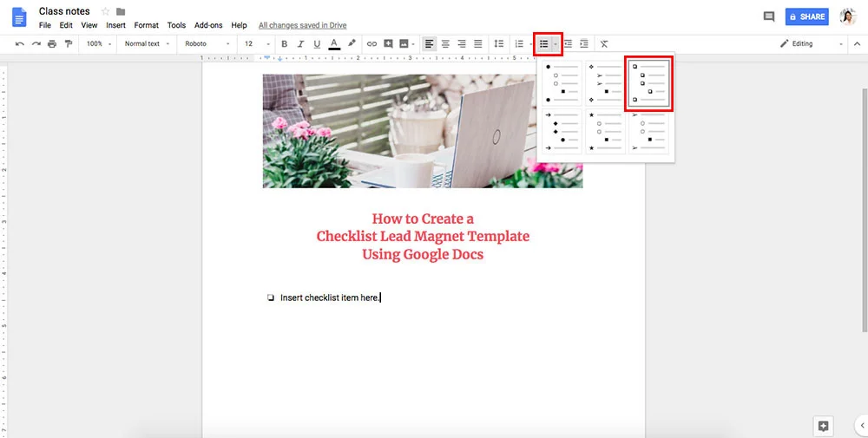Open the font size 12 dropdown
868x438 pixels.
(258, 43)
